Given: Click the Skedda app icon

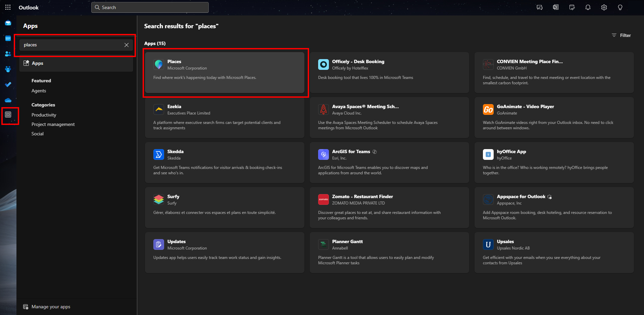Looking at the screenshot, I should pyautogui.click(x=159, y=154).
